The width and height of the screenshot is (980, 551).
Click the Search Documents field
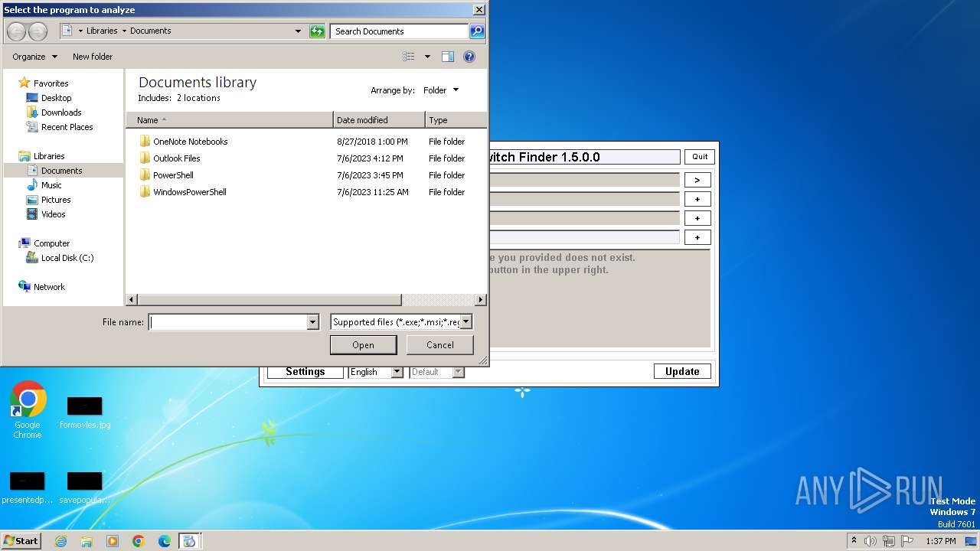click(x=399, y=31)
